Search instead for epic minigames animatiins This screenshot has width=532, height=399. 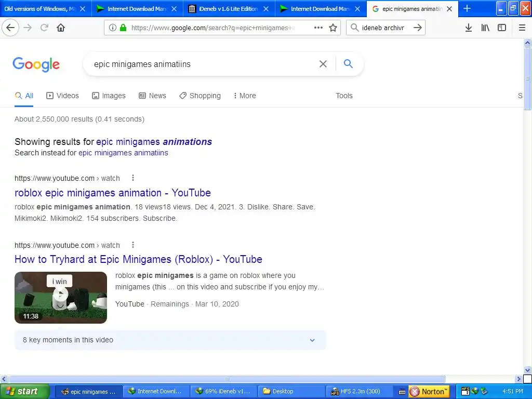[x=123, y=153]
